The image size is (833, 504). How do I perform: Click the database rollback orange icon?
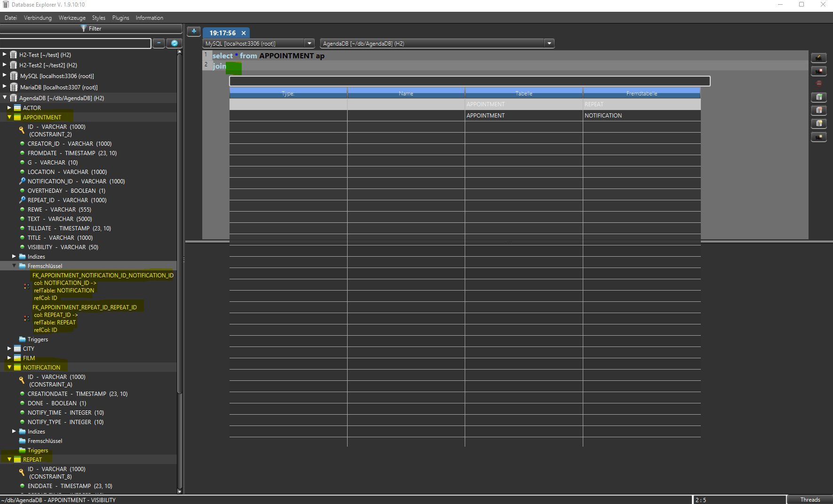[819, 110]
